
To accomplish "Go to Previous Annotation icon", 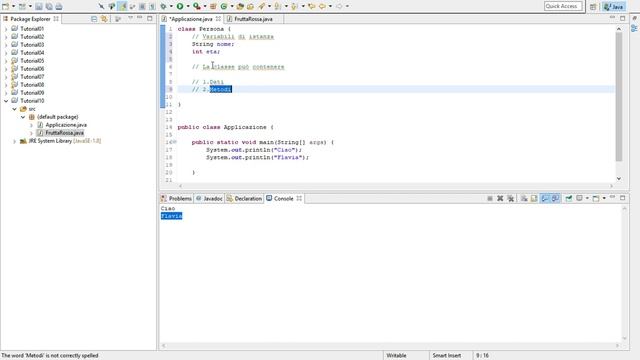I will point(294,6).
